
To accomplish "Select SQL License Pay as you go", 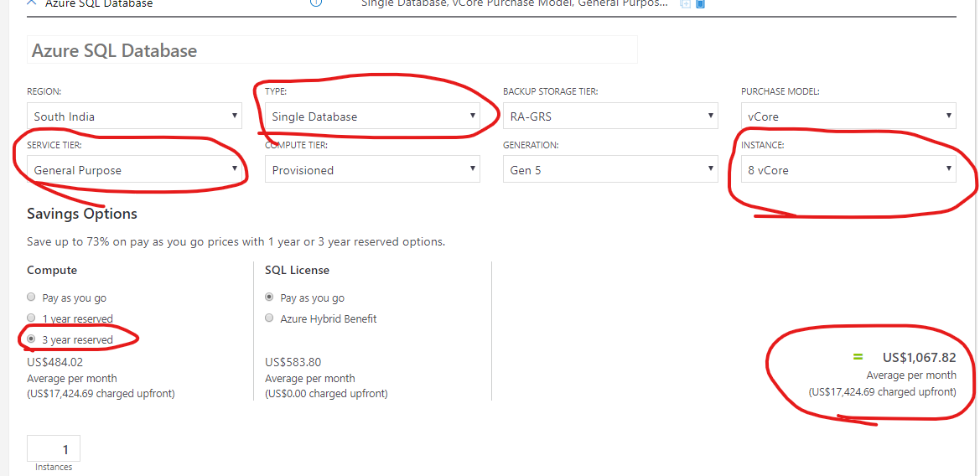I will click(269, 297).
